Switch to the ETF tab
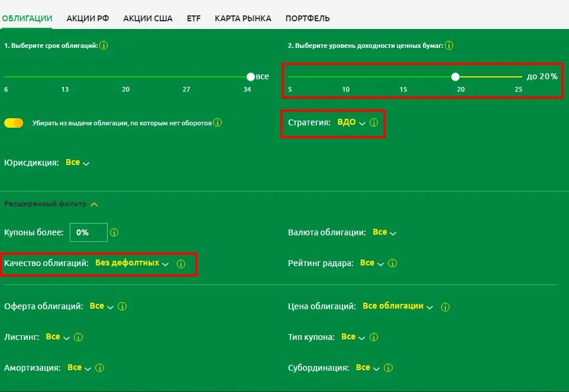569x392 pixels. 194,18
